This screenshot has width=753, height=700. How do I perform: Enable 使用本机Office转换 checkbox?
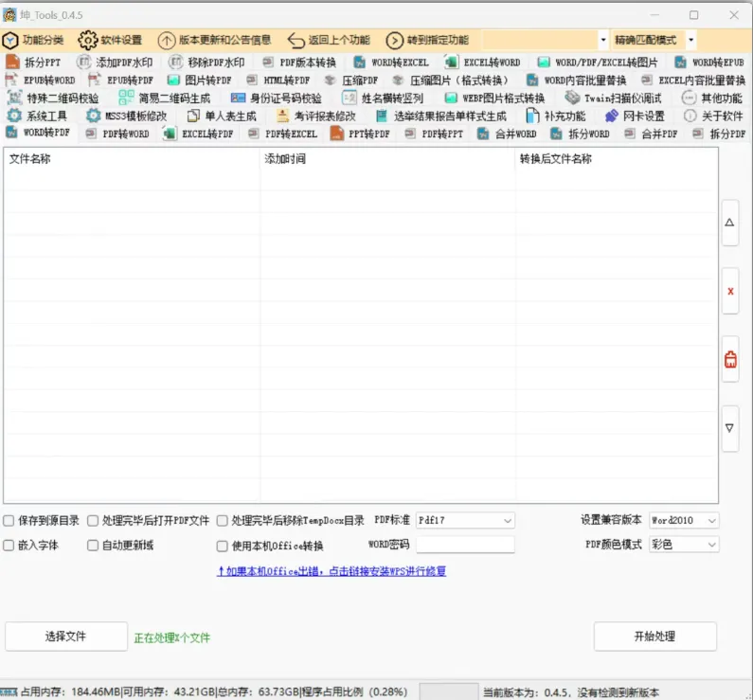(x=222, y=546)
